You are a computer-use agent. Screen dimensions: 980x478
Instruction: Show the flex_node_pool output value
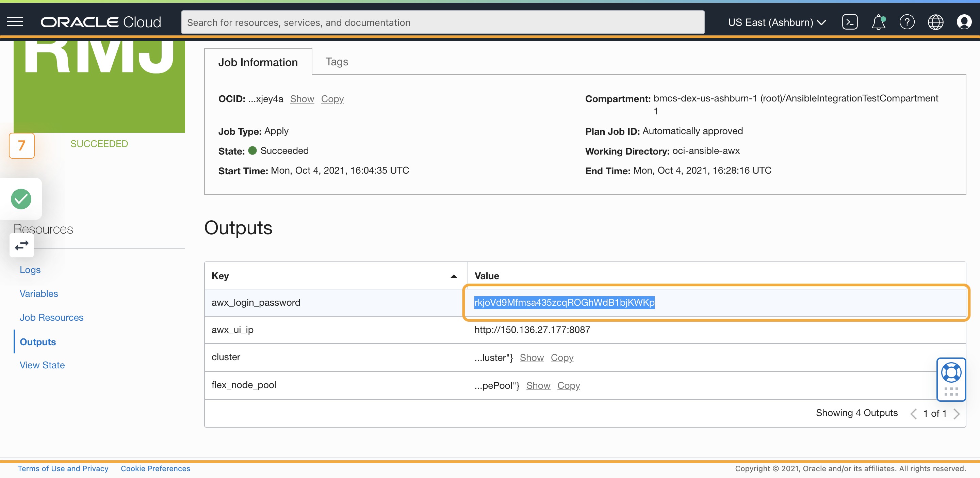point(538,385)
